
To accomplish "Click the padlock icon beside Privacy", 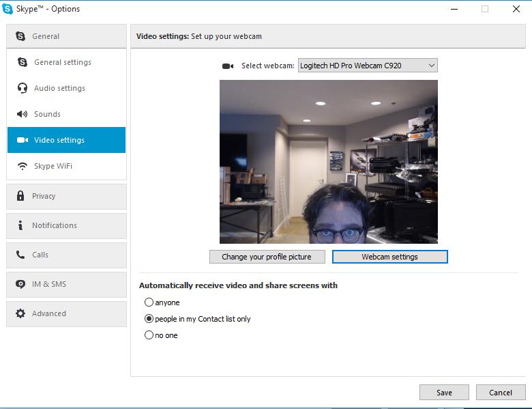I will tap(20, 196).
